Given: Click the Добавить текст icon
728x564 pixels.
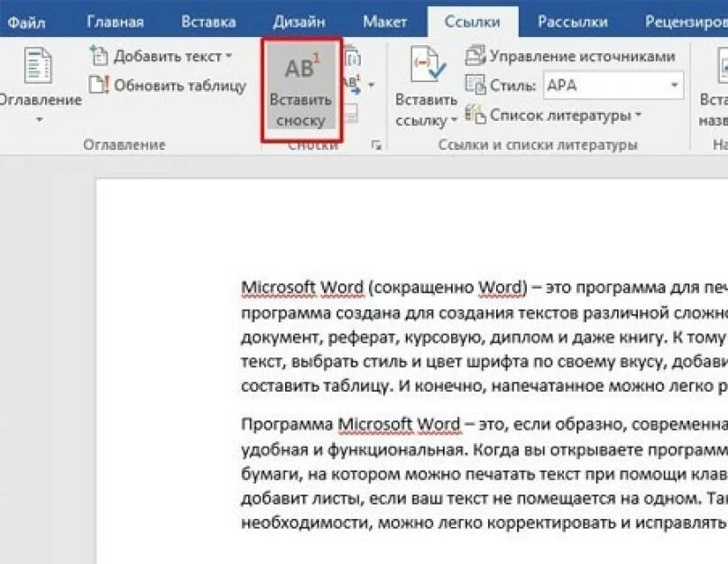Looking at the screenshot, I should click(99, 56).
